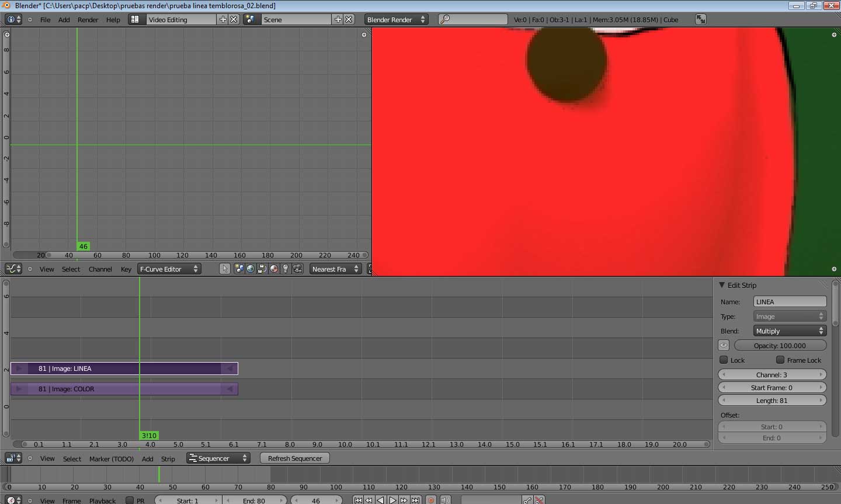Toggle world filter in F-Curve header

click(x=251, y=269)
